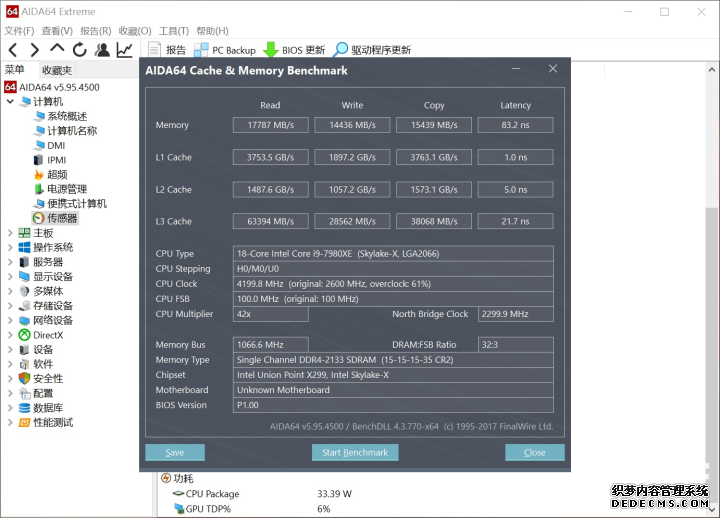Collapse the 计算机 tree node
This screenshot has height=518, width=720.
pos(10,101)
